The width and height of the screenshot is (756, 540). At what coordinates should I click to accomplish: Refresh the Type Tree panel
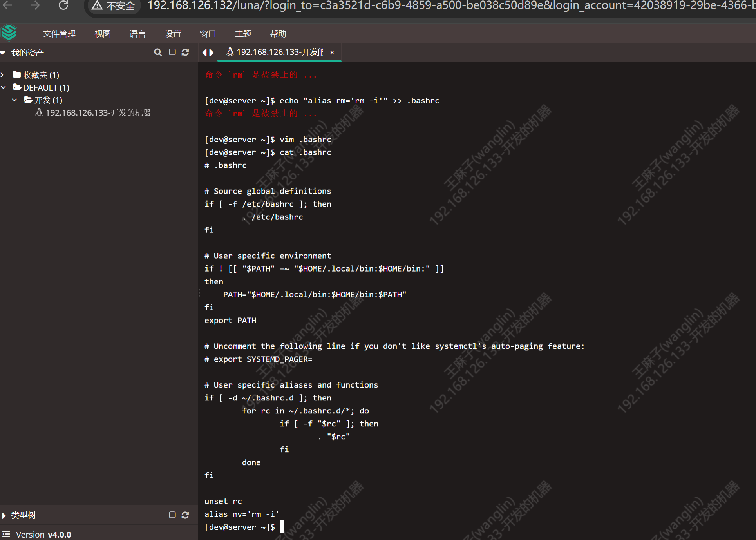point(186,515)
